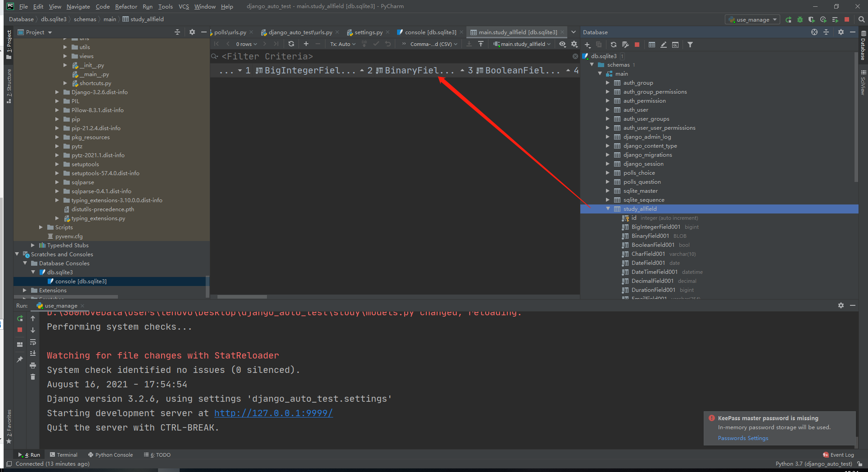Switch to the Terminal tab
The image size is (868, 472).
[67, 454]
